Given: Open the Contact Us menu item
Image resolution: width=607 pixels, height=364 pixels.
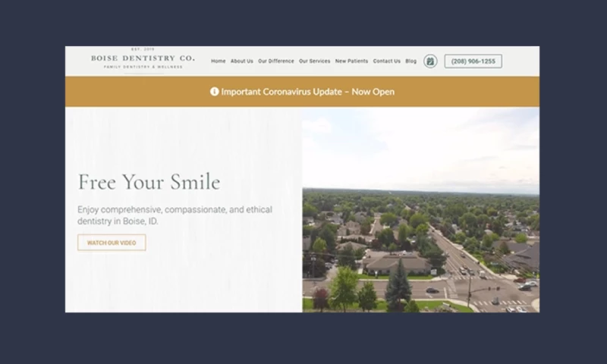Looking at the screenshot, I should [x=387, y=61].
